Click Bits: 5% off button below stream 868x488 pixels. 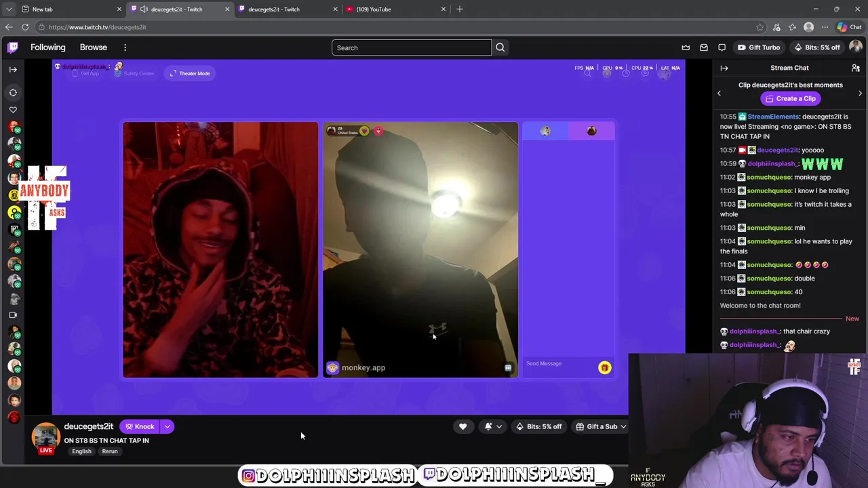[x=539, y=426]
